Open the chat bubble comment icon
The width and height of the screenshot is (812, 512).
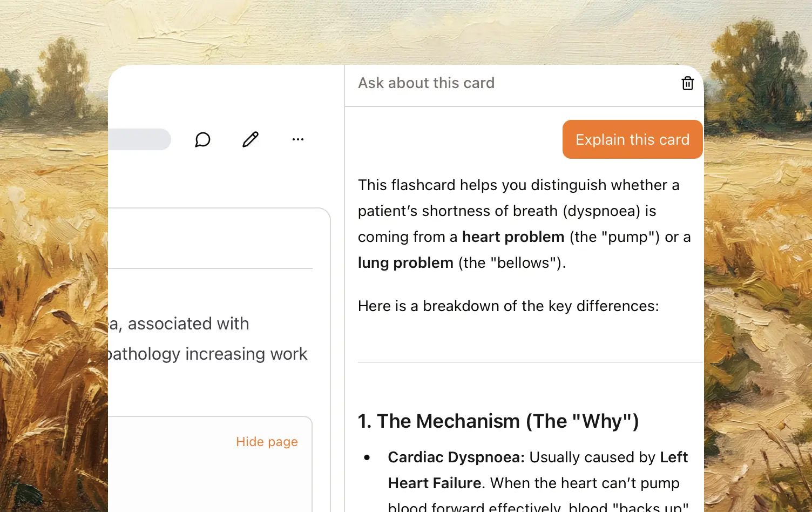[202, 140]
